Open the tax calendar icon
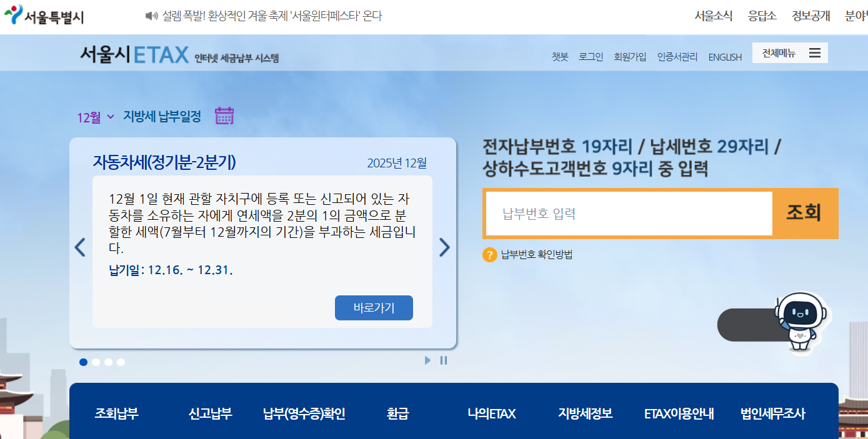868x439 pixels. (x=224, y=116)
